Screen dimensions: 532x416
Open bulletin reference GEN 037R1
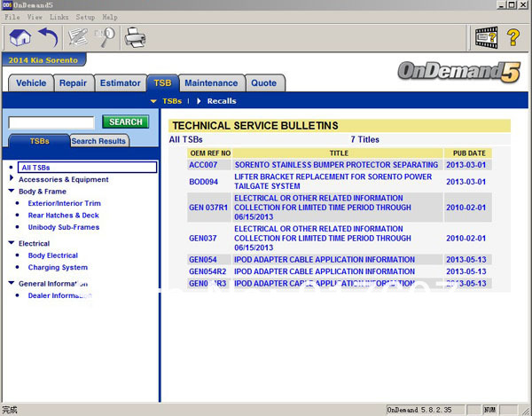208,208
